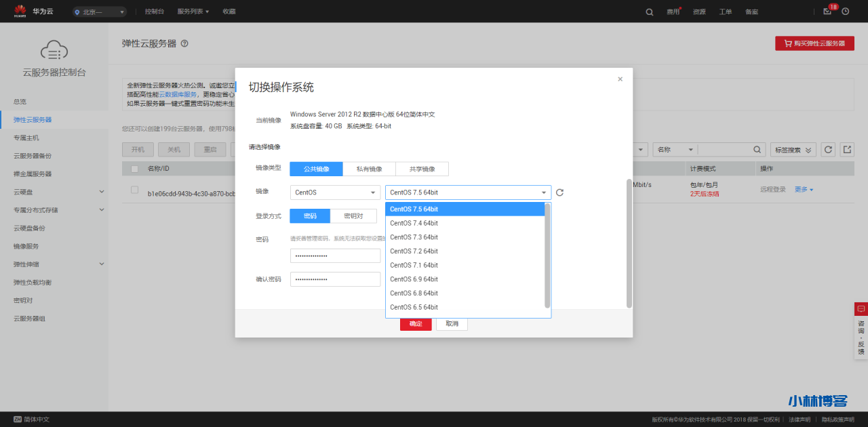The height and width of the screenshot is (427, 868).
Task: Open the 北京一 region dropdown
Action: pos(98,12)
